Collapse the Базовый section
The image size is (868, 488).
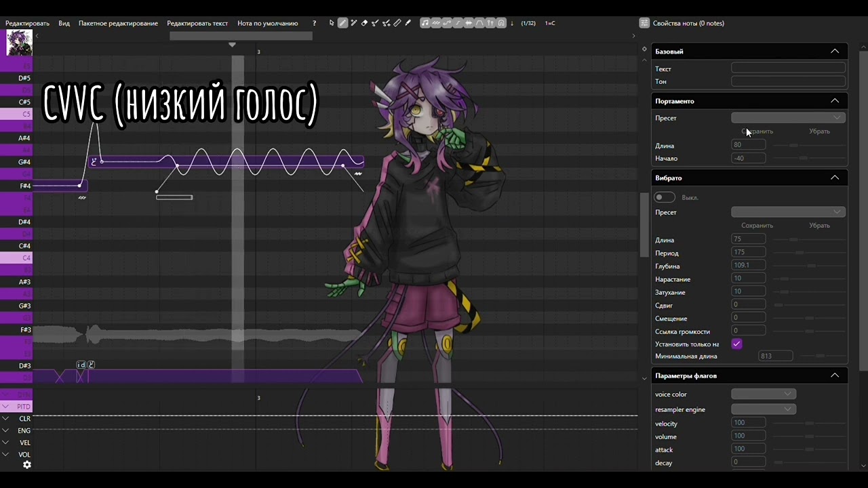point(835,52)
